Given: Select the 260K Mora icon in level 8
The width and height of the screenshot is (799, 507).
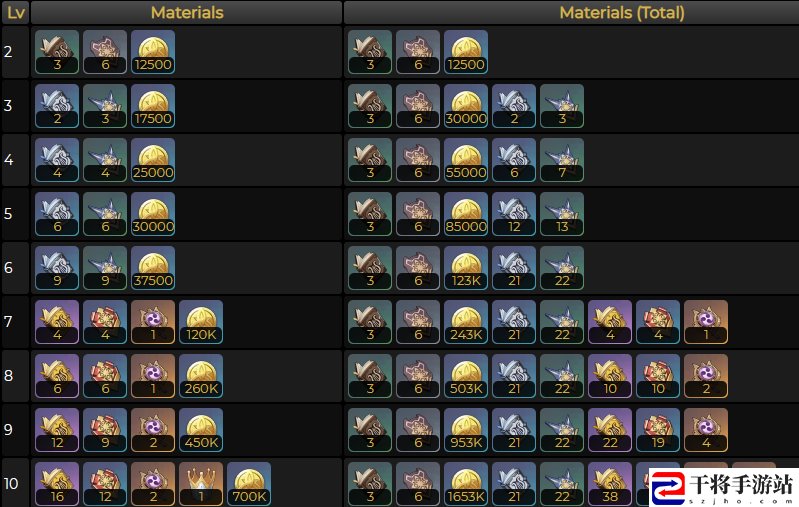Looking at the screenshot, I should (201, 376).
